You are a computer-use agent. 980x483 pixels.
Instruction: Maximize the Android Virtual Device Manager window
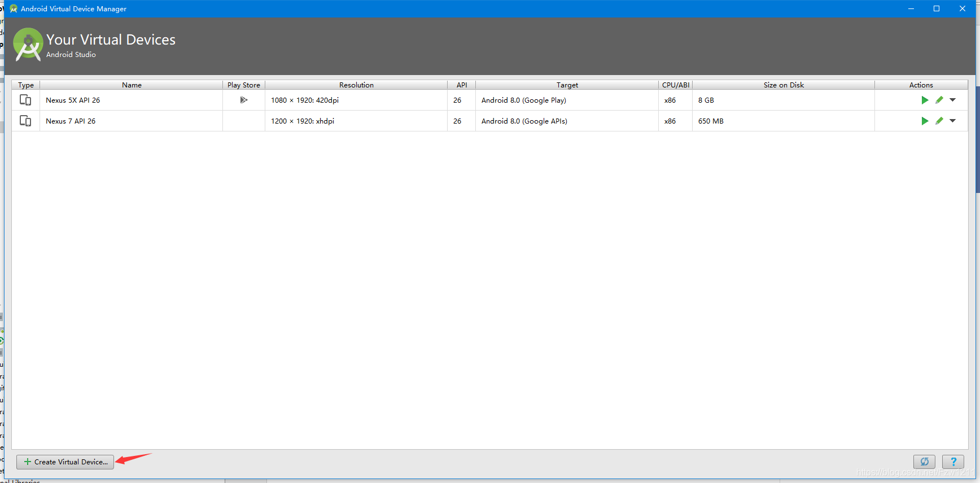tap(937, 8)
